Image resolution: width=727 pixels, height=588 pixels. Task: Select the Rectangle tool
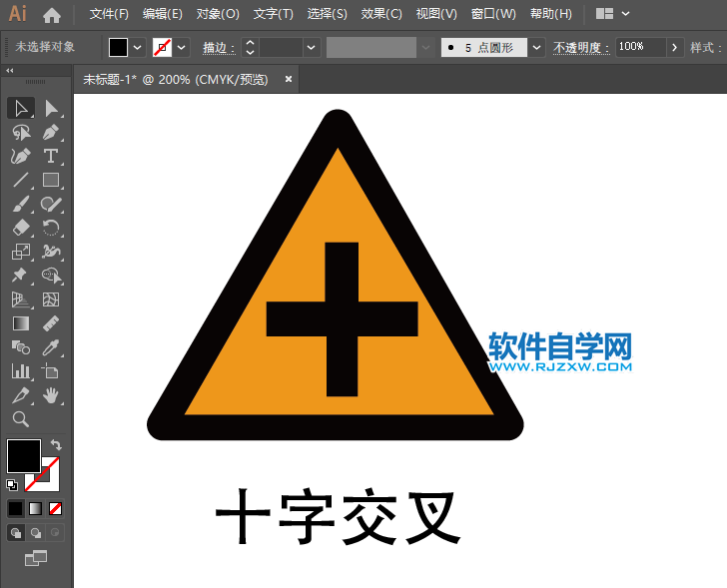[x=51, y=180]
